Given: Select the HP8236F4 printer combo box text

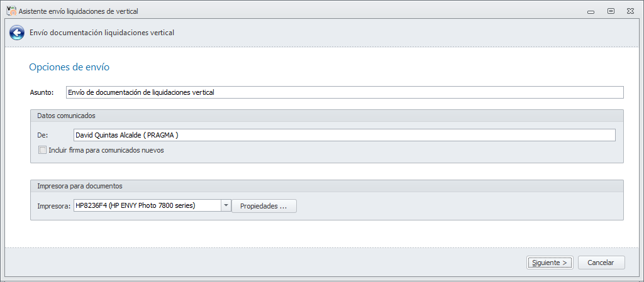Looking at the screenshot, I should click(x=147, y=205).
